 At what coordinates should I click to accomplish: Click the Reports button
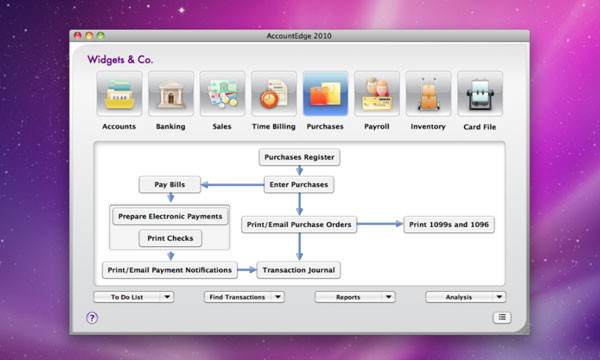[x=348, y=297]
